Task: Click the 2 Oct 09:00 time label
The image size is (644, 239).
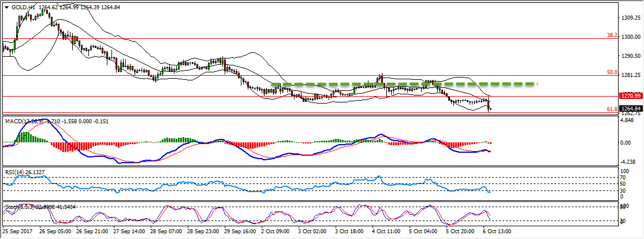Action: 275,231
